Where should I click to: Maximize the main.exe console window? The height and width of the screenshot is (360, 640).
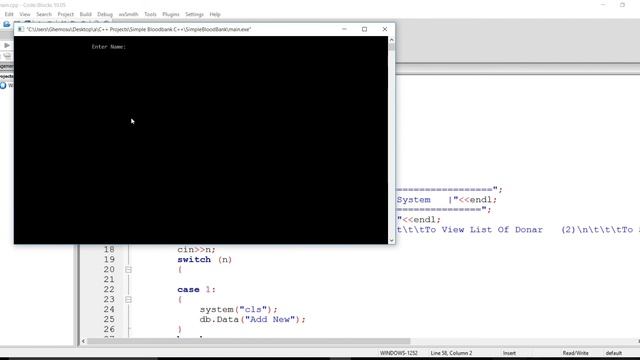[x=364, y=29]
